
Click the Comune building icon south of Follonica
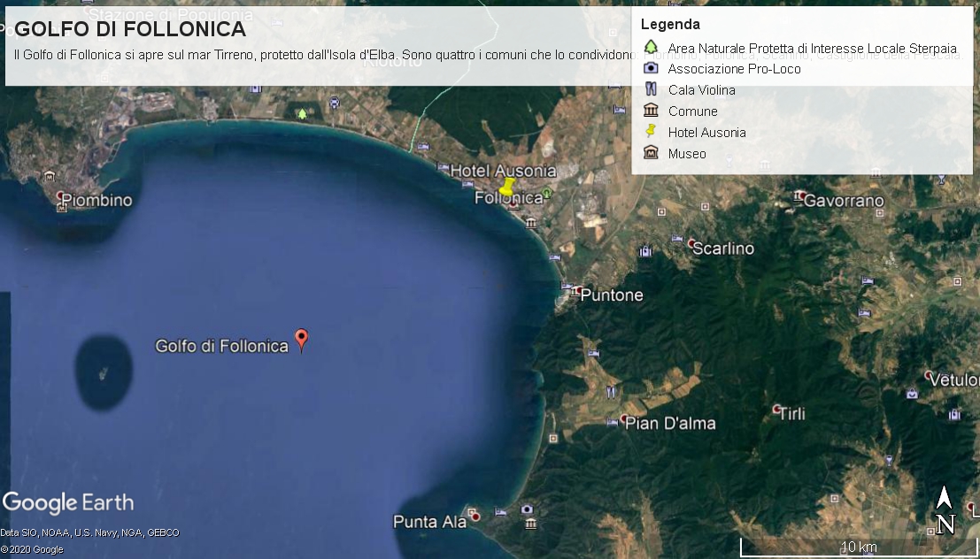point(531,223)
